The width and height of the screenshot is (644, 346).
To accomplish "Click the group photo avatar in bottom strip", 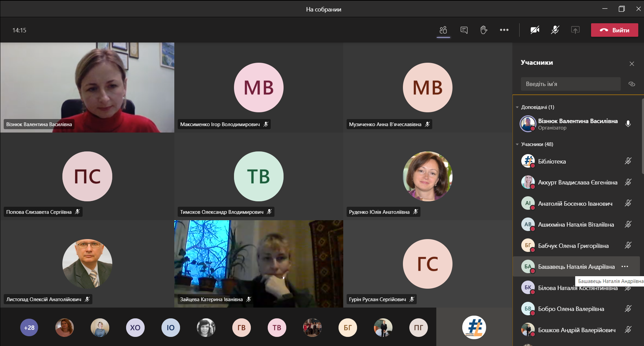I will [x=312, y=327].
